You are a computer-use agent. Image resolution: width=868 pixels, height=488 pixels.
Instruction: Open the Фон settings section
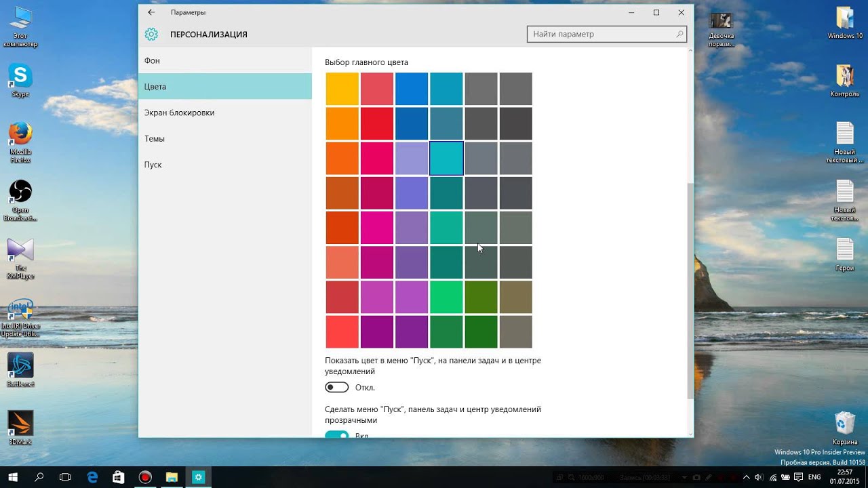[225, 60]
